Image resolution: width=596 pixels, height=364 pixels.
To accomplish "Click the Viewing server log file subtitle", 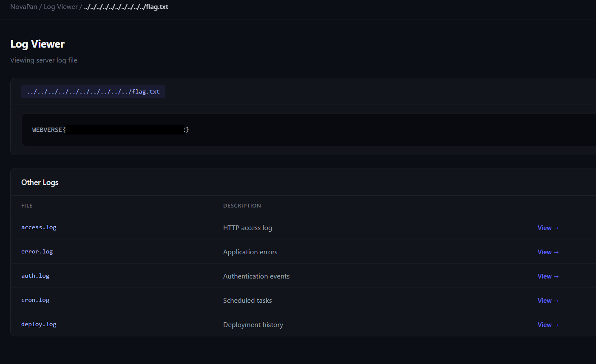I will 44,60.
